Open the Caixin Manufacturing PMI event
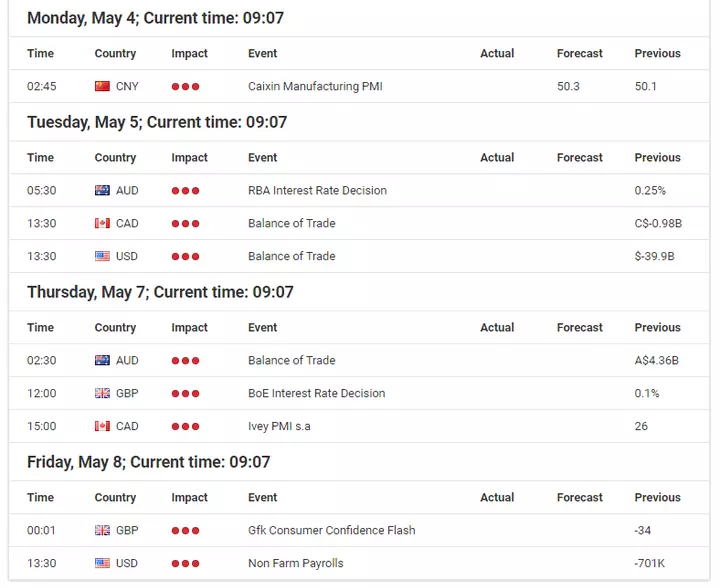Image resolution: width=720 pixels, height=588 pixels. [x=315, y=86]
